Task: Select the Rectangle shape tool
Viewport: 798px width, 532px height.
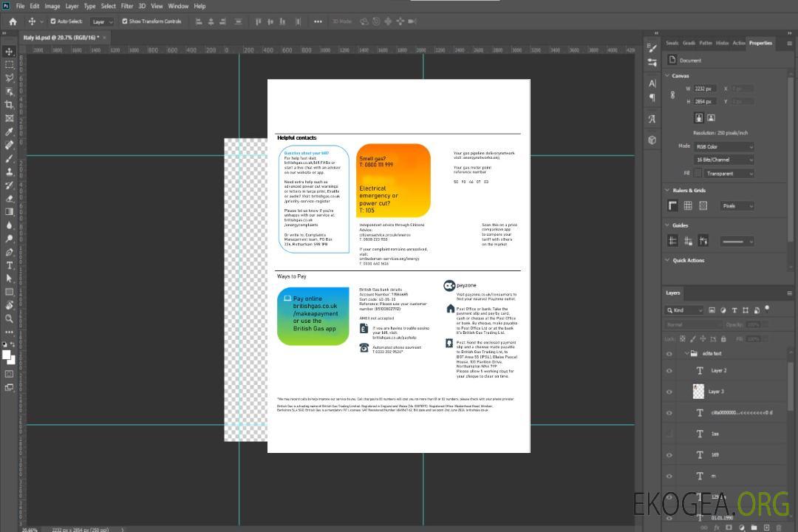Action: 9,292
